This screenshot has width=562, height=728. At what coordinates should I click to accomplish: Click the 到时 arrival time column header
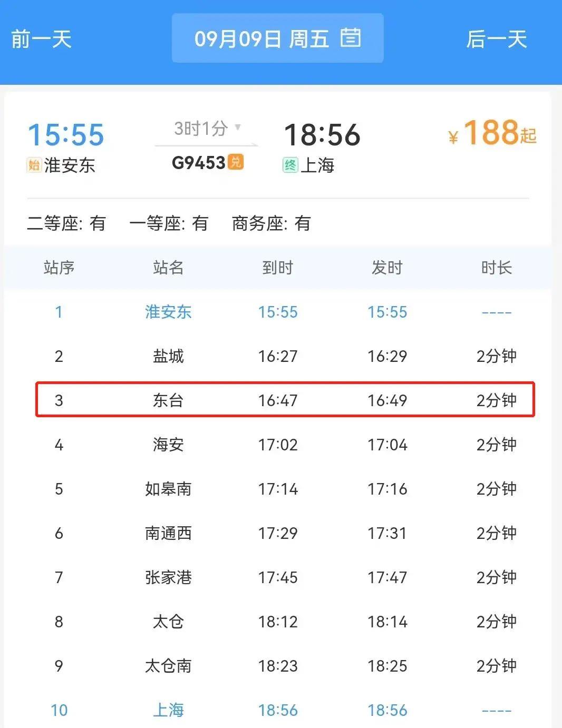[x=278, y=268]
